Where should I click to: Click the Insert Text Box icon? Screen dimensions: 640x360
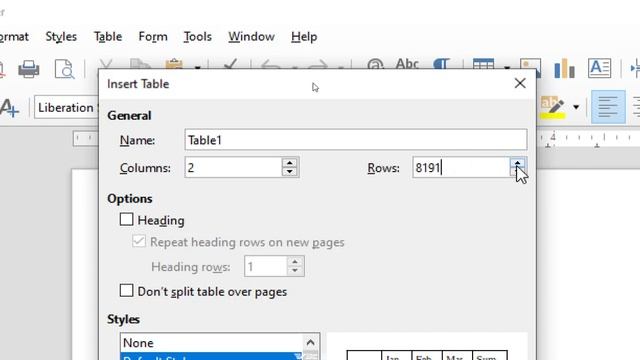click(599, 68)
